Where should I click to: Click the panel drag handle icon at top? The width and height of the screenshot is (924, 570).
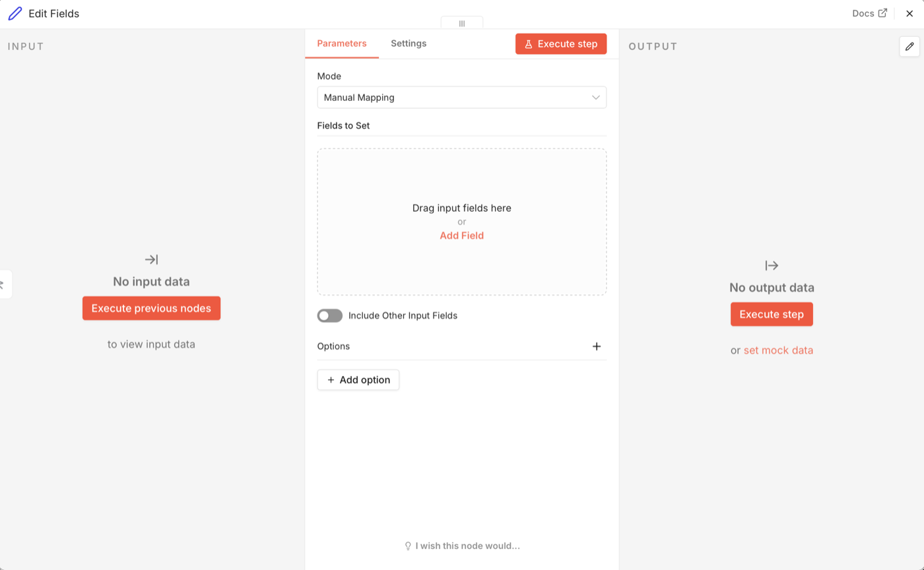(x=462, y=23)
